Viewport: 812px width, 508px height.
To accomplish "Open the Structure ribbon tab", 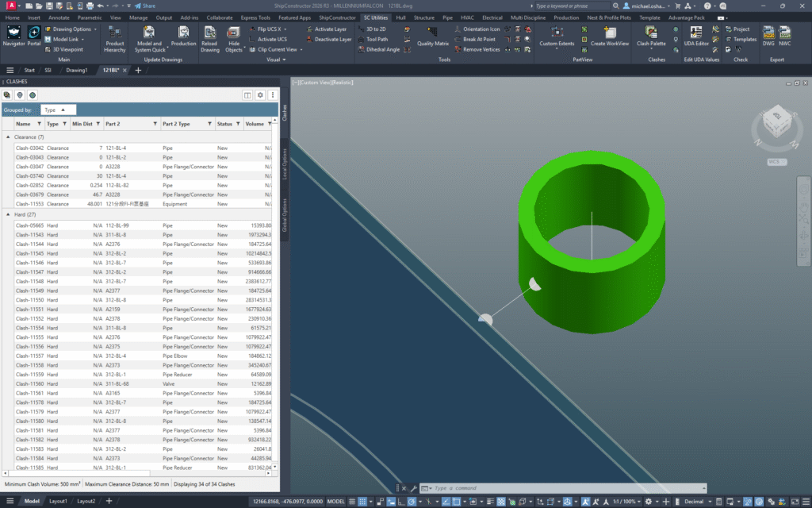I will 424,17.
